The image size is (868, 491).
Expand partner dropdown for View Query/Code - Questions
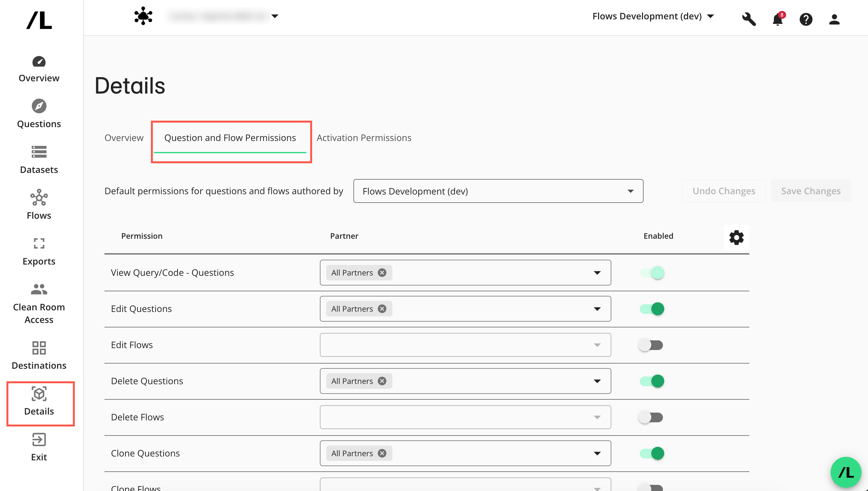pyautogui.click(x=597, y=273)
